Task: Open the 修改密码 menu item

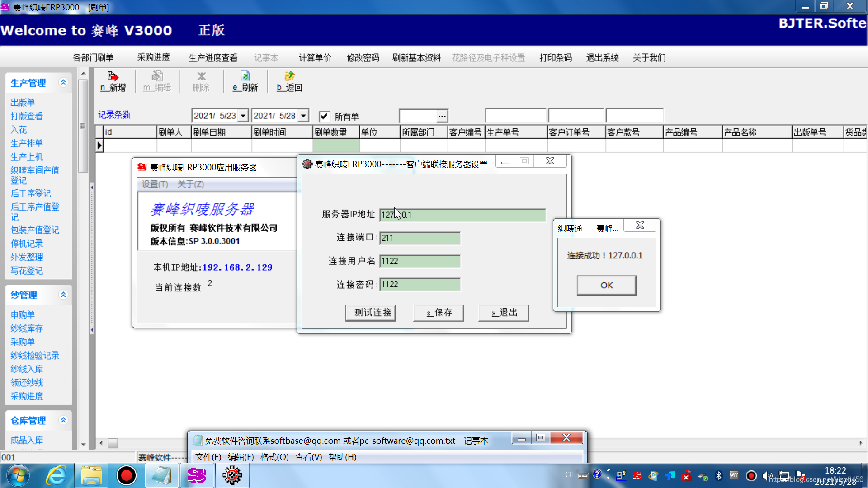Action: [362, 58]
